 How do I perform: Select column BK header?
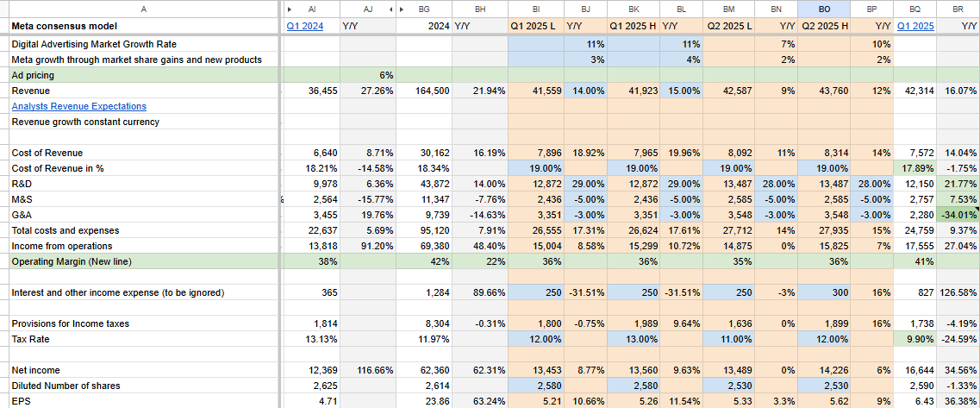pyautogui.click(x=634, y=9)
